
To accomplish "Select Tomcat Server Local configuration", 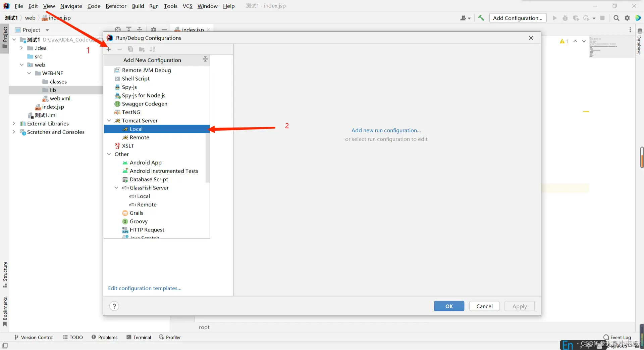I will [157, 129].
